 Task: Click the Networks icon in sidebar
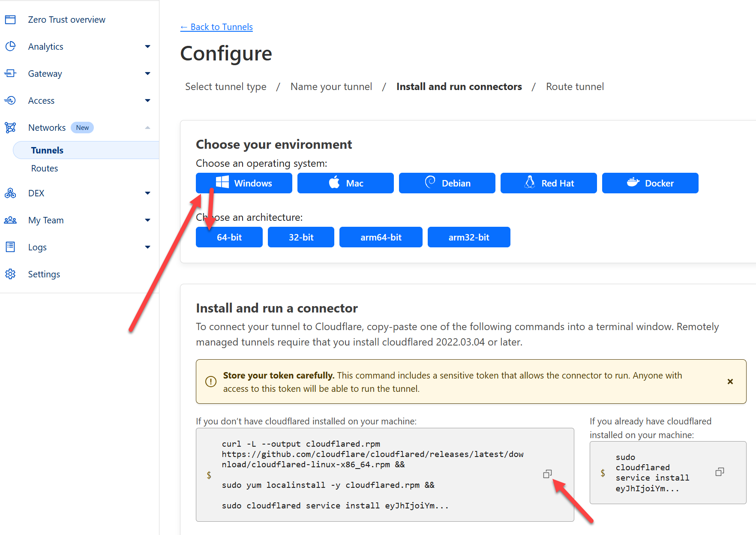click(10, 128)
